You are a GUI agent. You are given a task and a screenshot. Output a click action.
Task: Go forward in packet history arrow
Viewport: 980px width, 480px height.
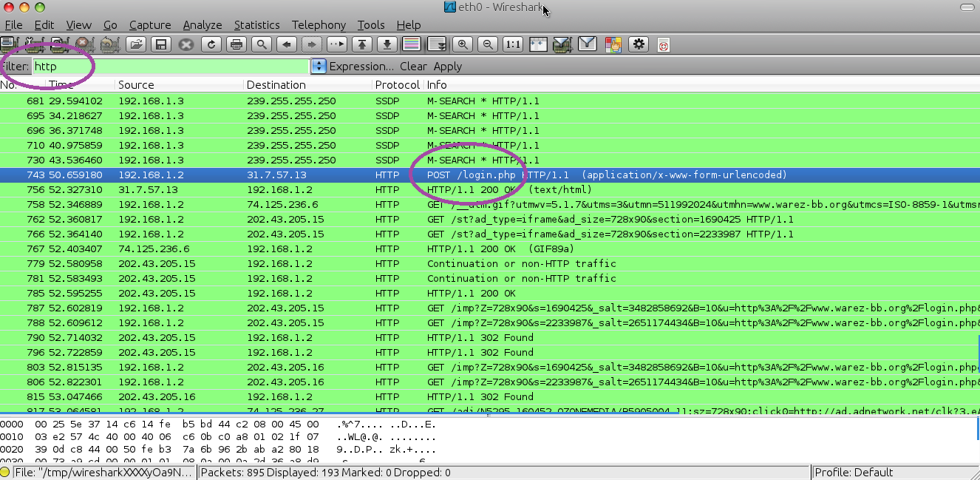(x=312, y=44)
